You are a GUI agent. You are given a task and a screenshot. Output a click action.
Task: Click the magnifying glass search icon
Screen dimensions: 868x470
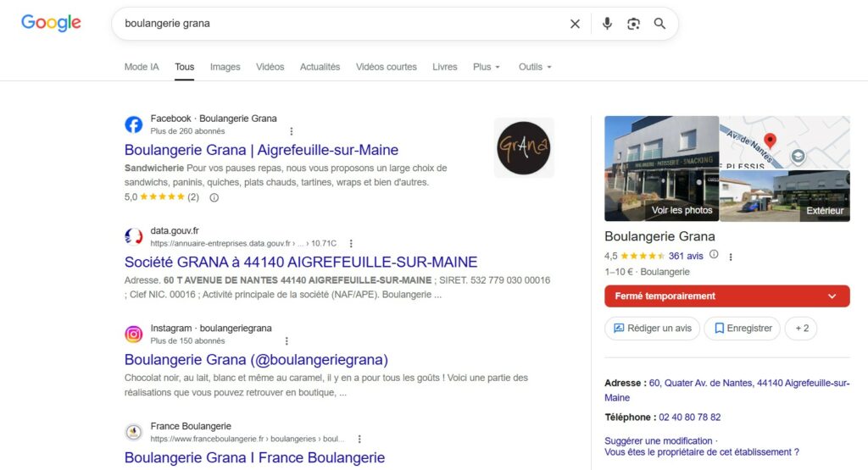pos(659,24)
